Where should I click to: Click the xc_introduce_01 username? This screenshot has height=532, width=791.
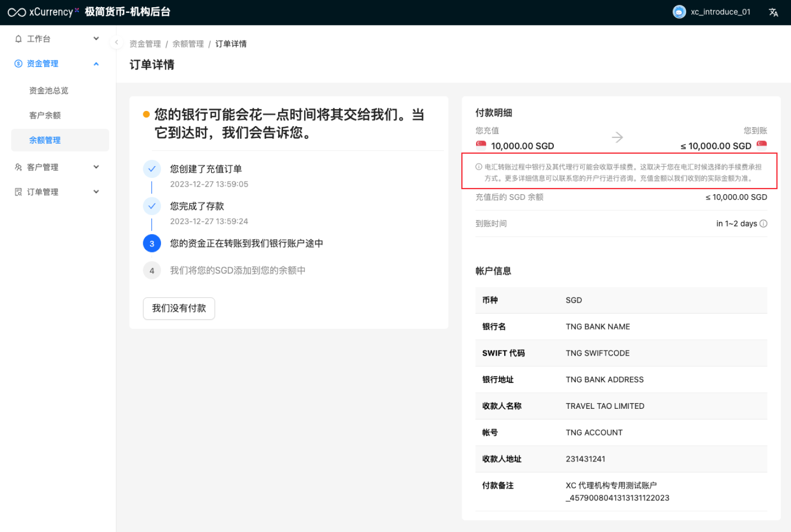720,12
